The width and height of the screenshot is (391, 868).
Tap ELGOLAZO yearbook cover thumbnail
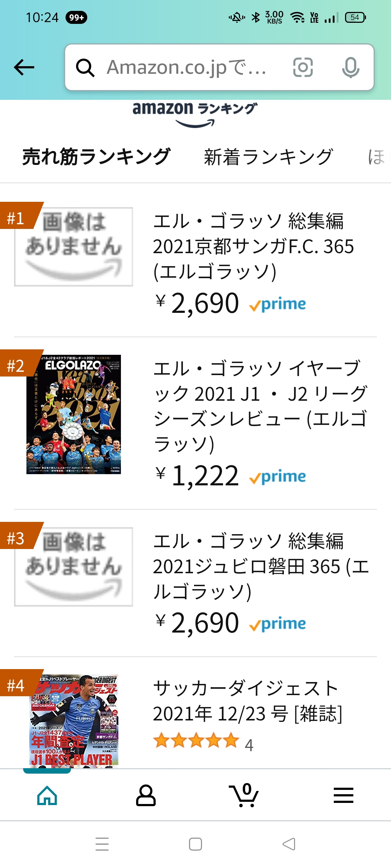click(x=73, y=414)
